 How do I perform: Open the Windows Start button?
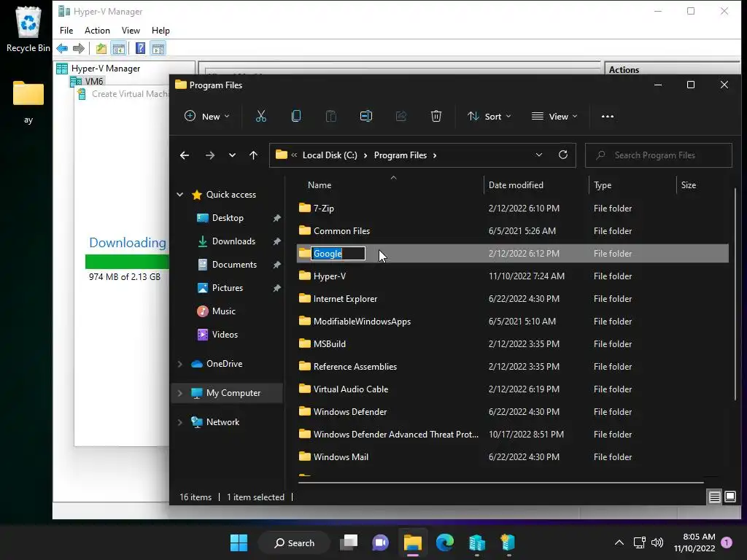[239, 542]
